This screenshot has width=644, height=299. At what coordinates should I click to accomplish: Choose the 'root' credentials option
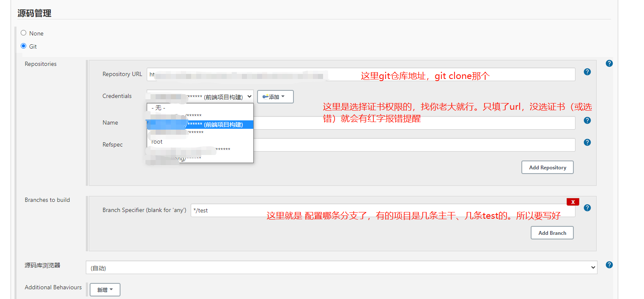coord(200,141)
